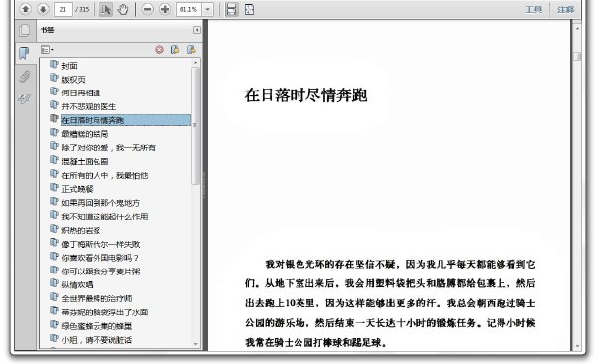
Task: Open the 并不悲观的医生 bookmark
Action: pyautogui.click(x=89, y=107)
